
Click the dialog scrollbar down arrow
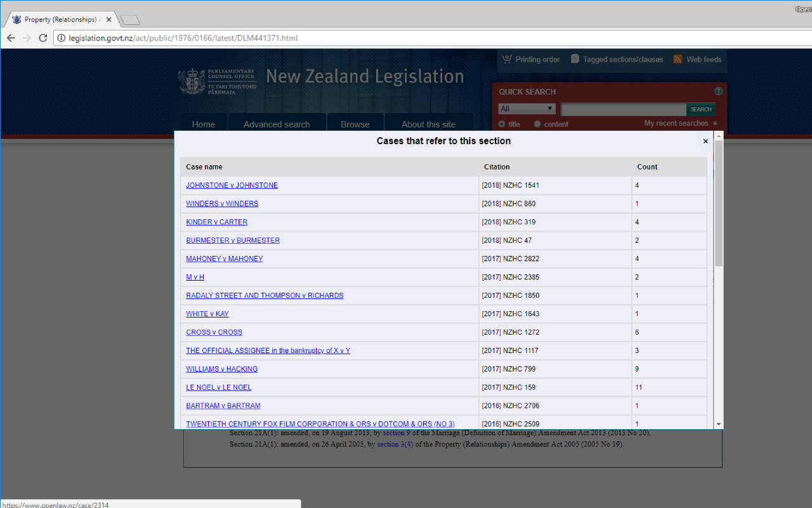719,424
